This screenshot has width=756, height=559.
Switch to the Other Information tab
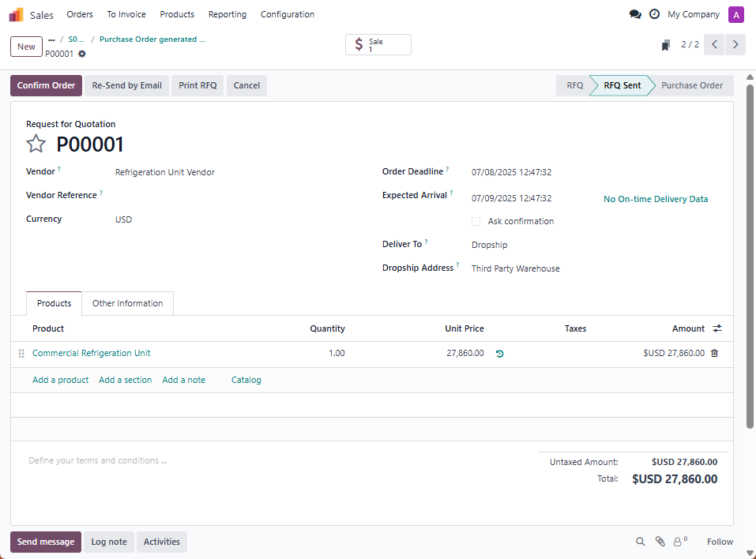pos(127,303)
